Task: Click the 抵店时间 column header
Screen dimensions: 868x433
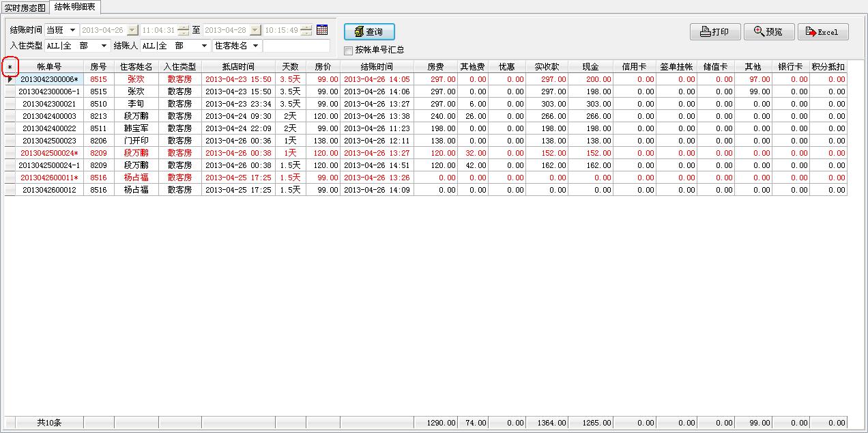Action: coord(238,66)
